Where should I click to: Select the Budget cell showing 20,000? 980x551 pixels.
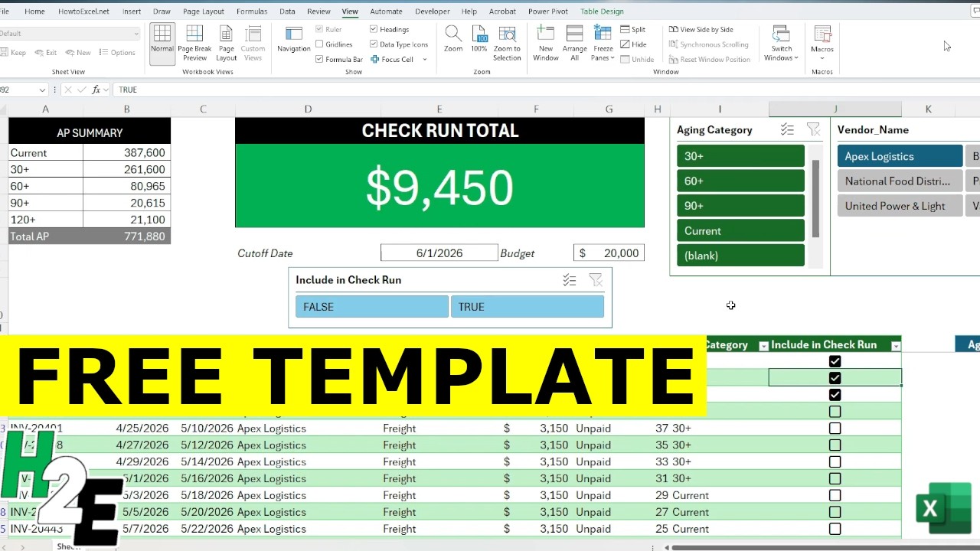point(609,253)
